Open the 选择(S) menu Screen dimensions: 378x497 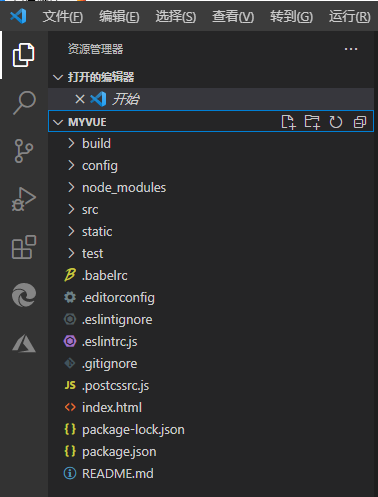click(x=176, y=16)
